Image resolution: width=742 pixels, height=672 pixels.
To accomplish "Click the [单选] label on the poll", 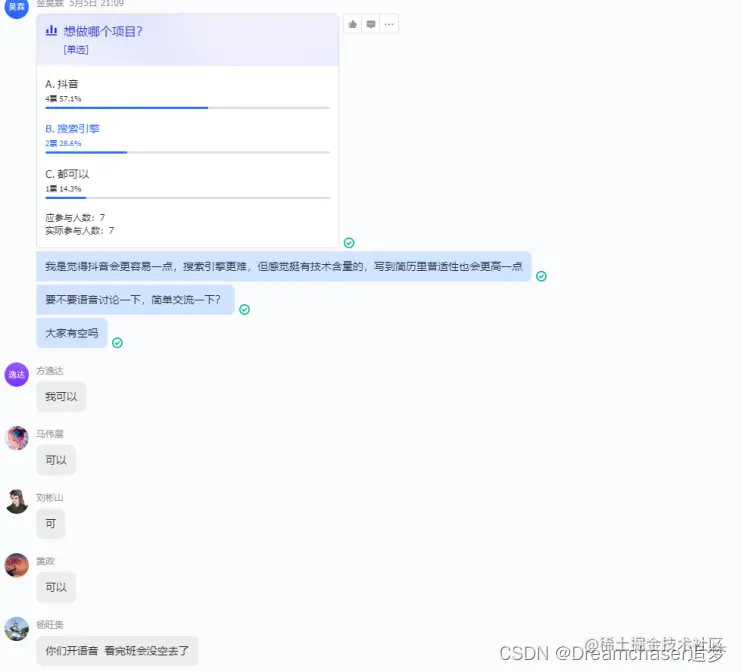I will pos(76,50).
